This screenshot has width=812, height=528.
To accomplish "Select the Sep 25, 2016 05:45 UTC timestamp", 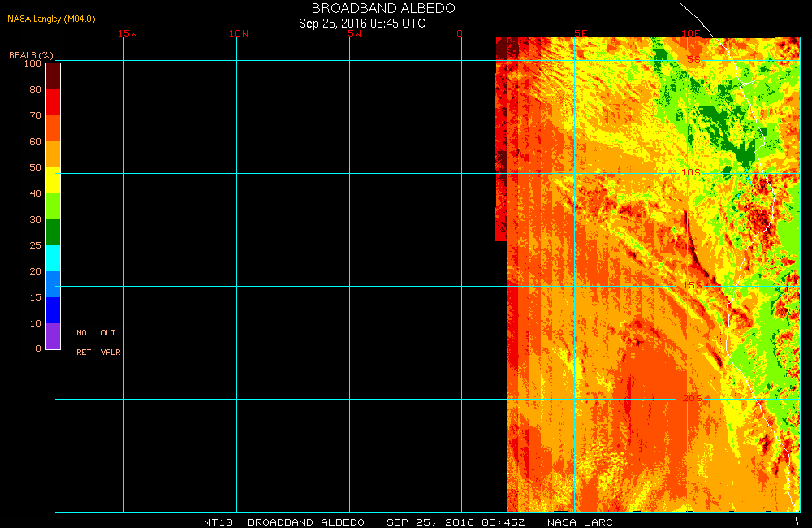I will point(362,24).
